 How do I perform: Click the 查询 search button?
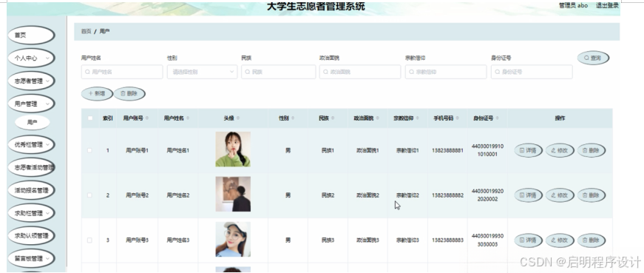coord(593,58)
